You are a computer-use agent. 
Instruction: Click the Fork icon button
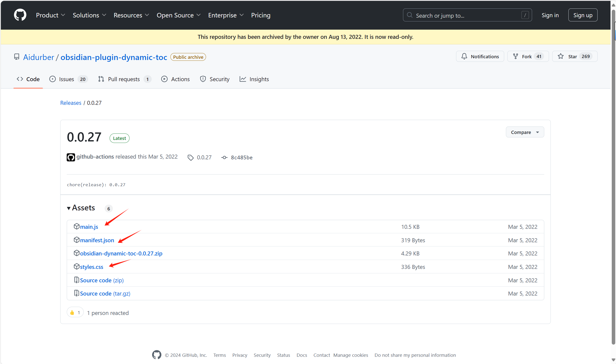click(x=515, y=57)
